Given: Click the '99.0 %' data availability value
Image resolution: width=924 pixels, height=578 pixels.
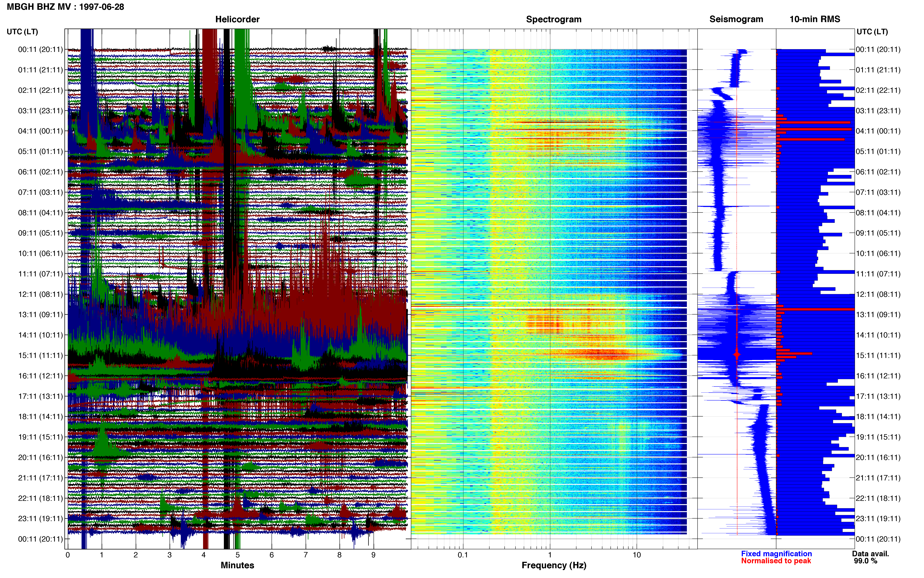Looking at the screenshot, I should tap(865, 561).
